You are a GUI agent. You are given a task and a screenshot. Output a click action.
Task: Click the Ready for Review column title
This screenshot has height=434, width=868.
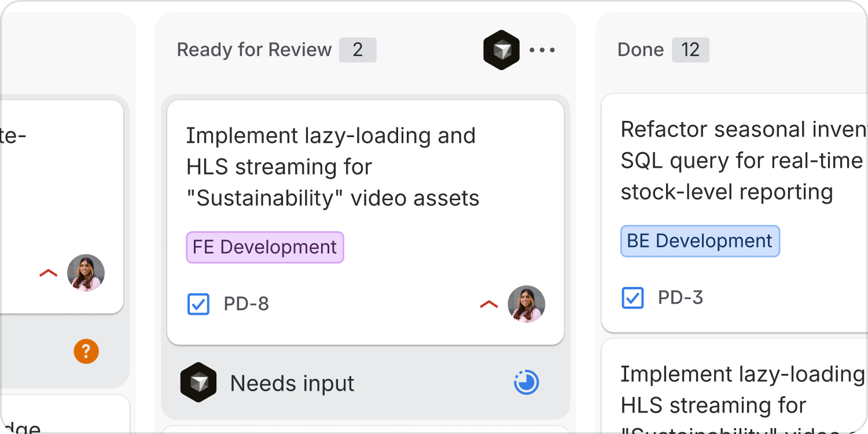(254, 50)
